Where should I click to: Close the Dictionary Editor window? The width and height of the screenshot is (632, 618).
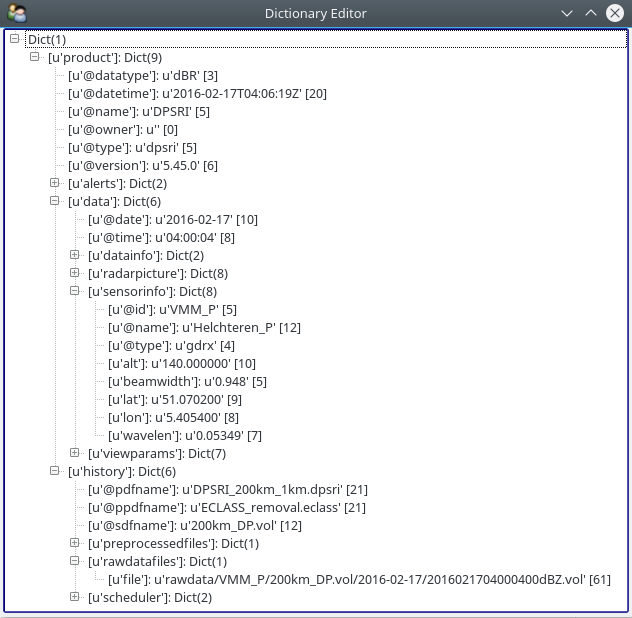click(615, 13)
